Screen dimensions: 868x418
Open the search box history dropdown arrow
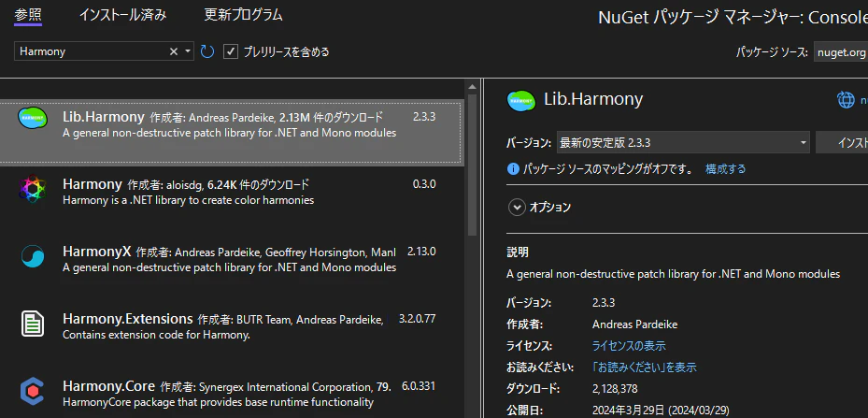(x=188, y=51)
